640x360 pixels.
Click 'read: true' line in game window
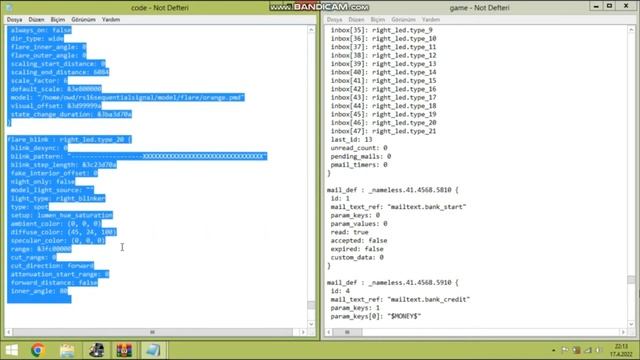(x=349, y=232)
